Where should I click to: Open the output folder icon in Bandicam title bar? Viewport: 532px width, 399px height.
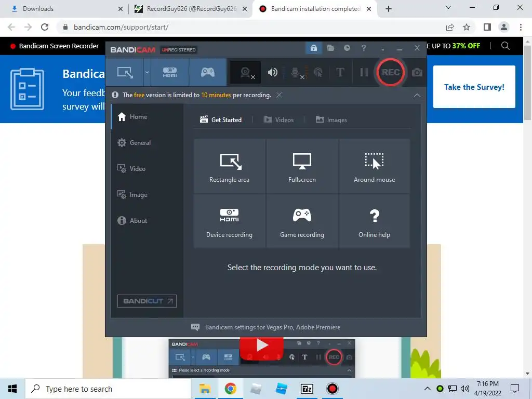point(330,48)
